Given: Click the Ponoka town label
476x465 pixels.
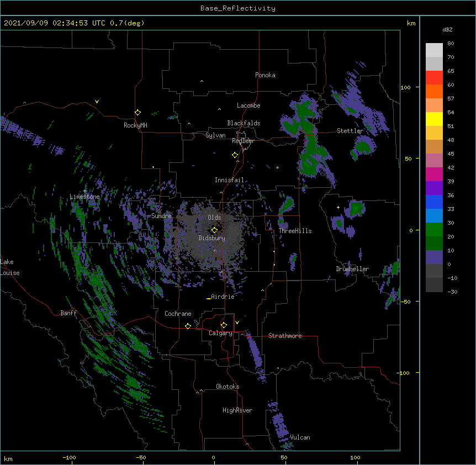Looking at the screenshot, I should (265, 75).
